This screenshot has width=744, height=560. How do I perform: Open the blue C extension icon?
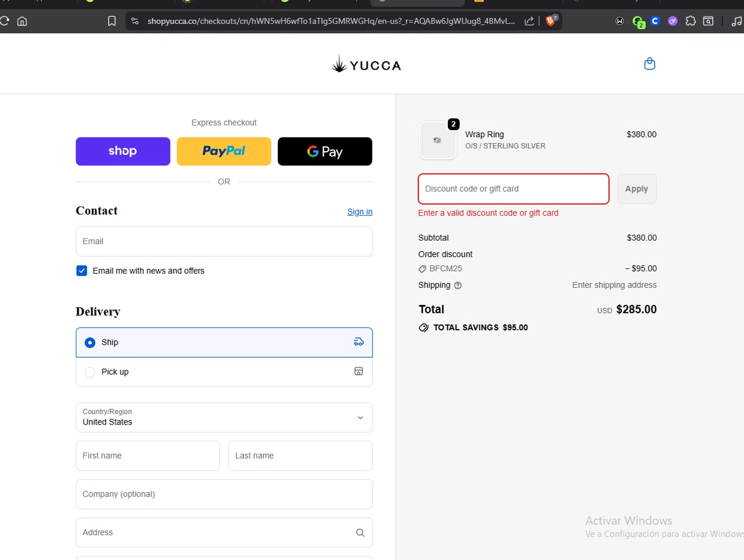click(x=655, y=21)
